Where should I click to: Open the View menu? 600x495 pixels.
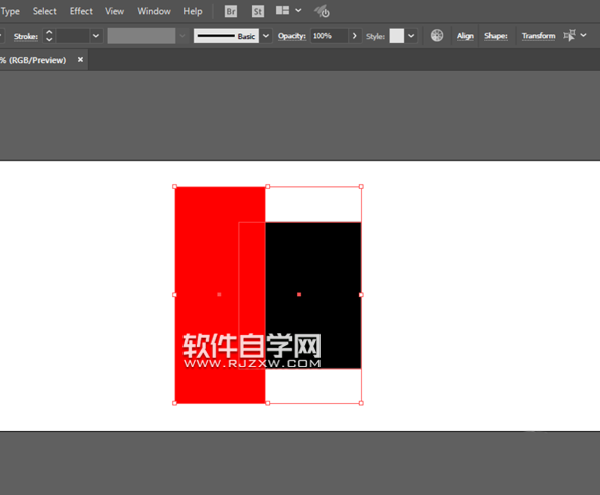(114, 11)
